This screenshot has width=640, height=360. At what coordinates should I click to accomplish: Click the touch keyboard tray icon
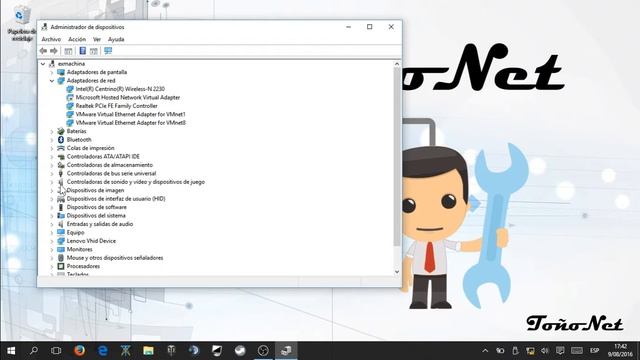577,351
